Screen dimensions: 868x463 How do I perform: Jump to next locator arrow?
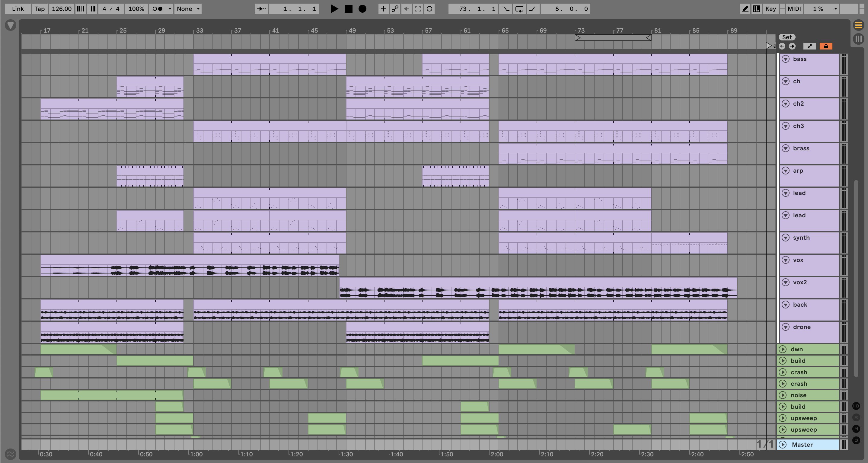pos(792,46)
